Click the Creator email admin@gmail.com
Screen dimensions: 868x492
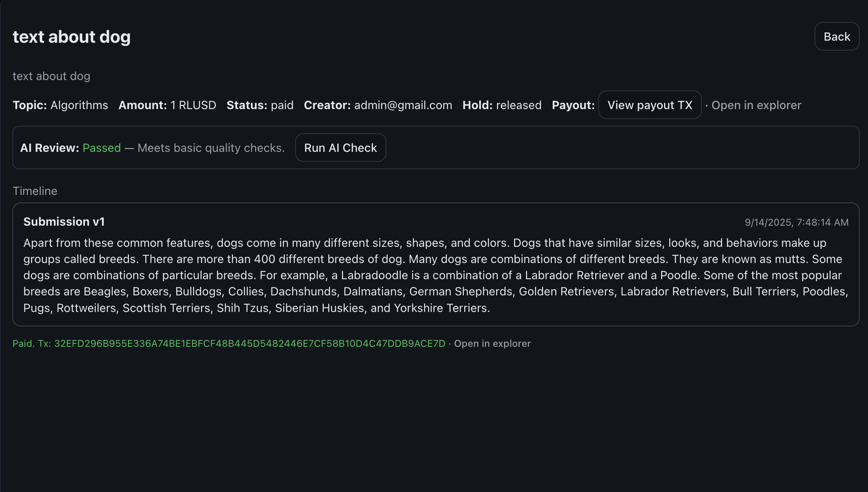point(402,105)
